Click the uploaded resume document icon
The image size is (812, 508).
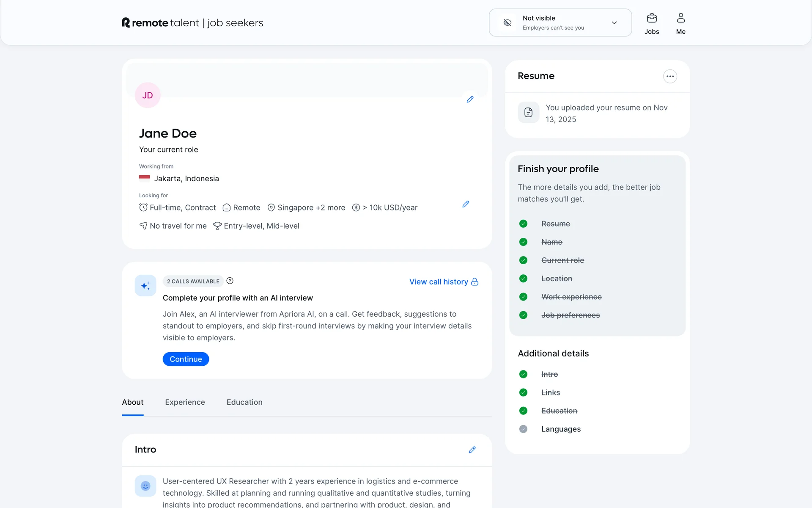(x=528, y=113)
